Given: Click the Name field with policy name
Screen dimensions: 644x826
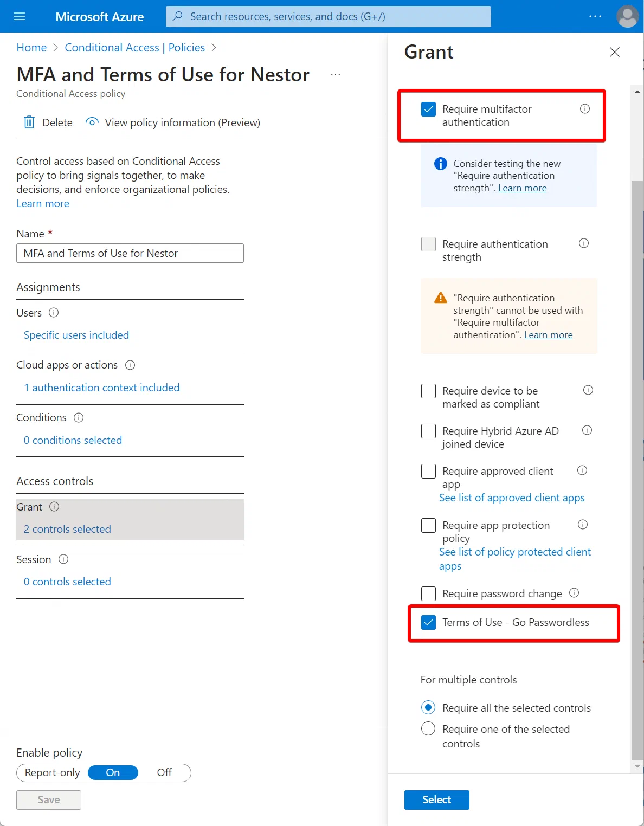Looking at the screenshot, I should [x=130, y=253].
